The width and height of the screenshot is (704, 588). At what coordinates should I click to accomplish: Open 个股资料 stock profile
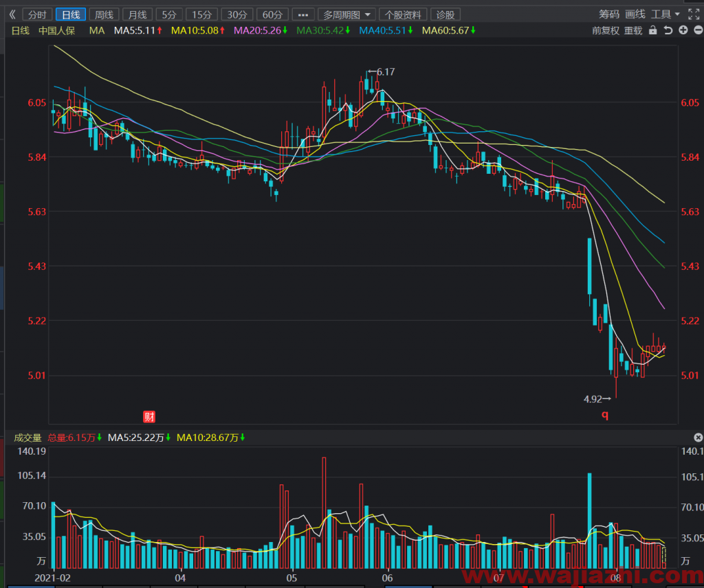403,15
